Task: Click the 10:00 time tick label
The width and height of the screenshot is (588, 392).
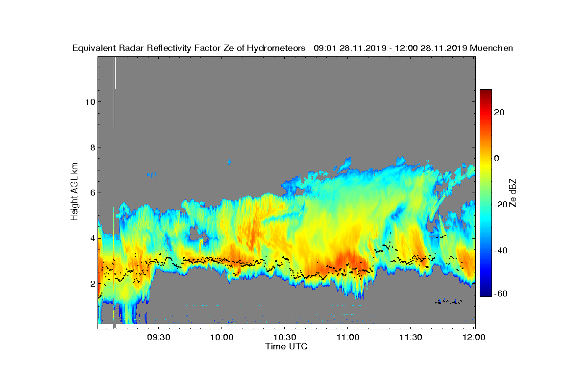Action: [221, 337]
